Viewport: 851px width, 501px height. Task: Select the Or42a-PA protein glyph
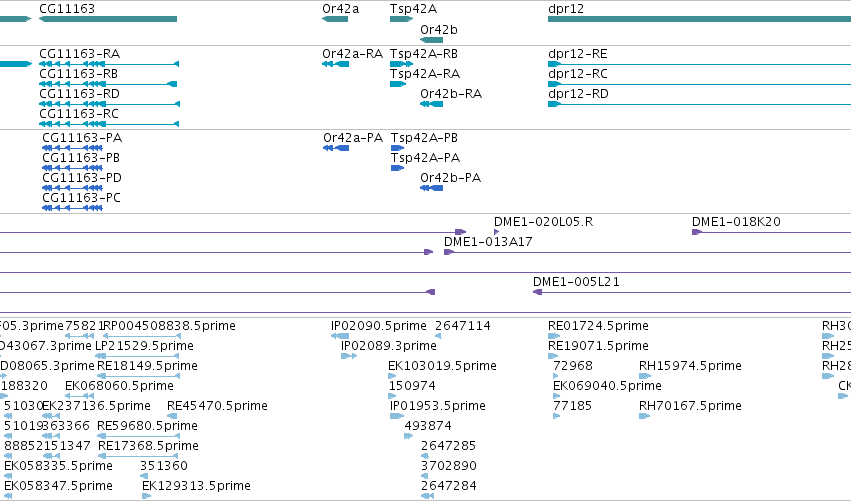click(x=336, y=148)
